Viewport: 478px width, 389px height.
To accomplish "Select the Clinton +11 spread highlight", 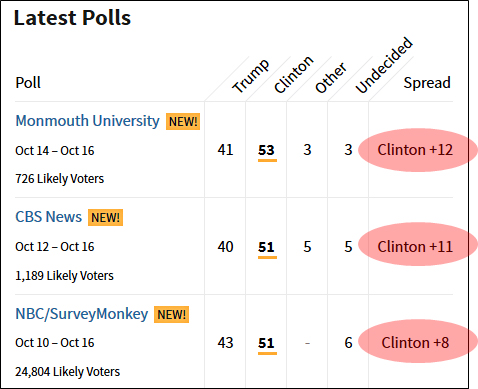I will click(418, 247).
